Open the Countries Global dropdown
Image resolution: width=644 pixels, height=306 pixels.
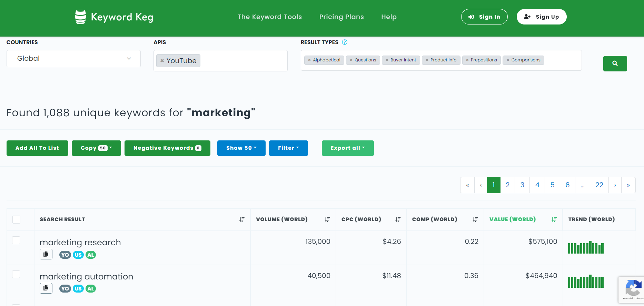click(73, 59)
